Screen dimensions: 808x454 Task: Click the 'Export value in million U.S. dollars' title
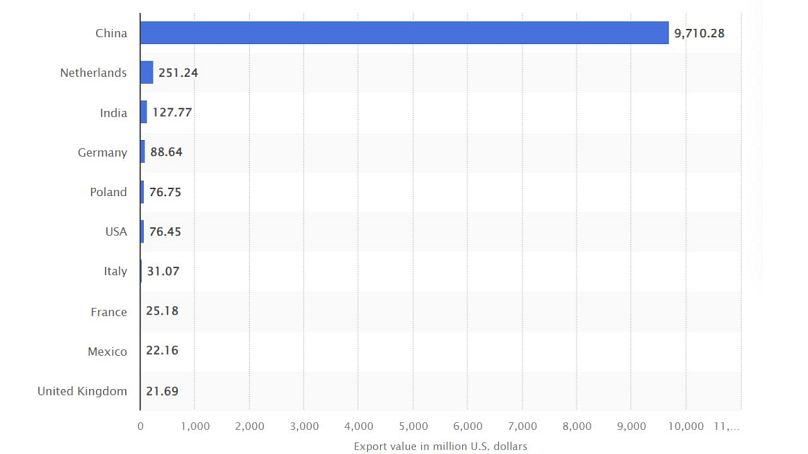440,445
